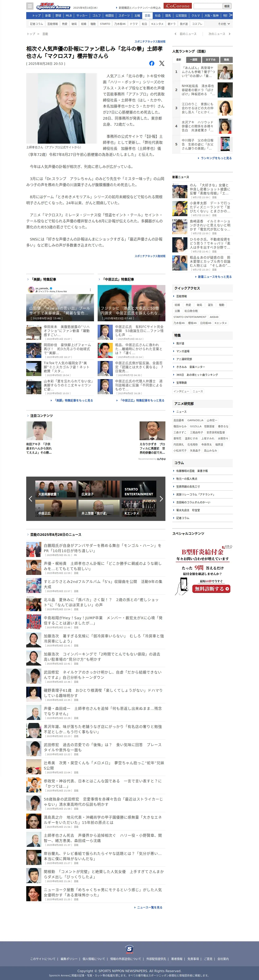Screen dimensions: 259x980
Task: Expand 記者コラム item
Action: coord(203,518)
